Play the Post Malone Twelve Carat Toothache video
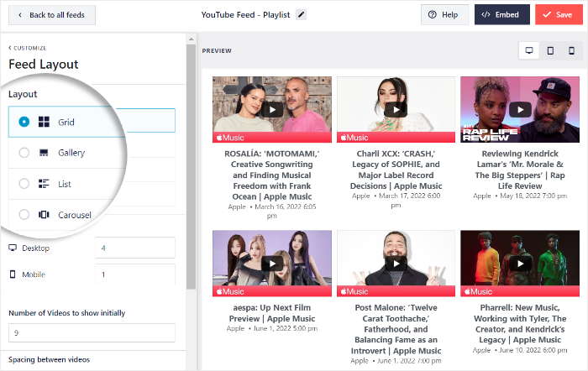Image resolution: width=588 pixels, height=371 pixels. point(396,264)
